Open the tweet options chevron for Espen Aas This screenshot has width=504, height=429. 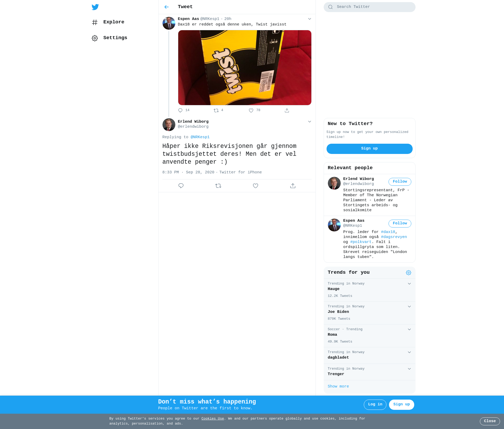coord(309,19)
